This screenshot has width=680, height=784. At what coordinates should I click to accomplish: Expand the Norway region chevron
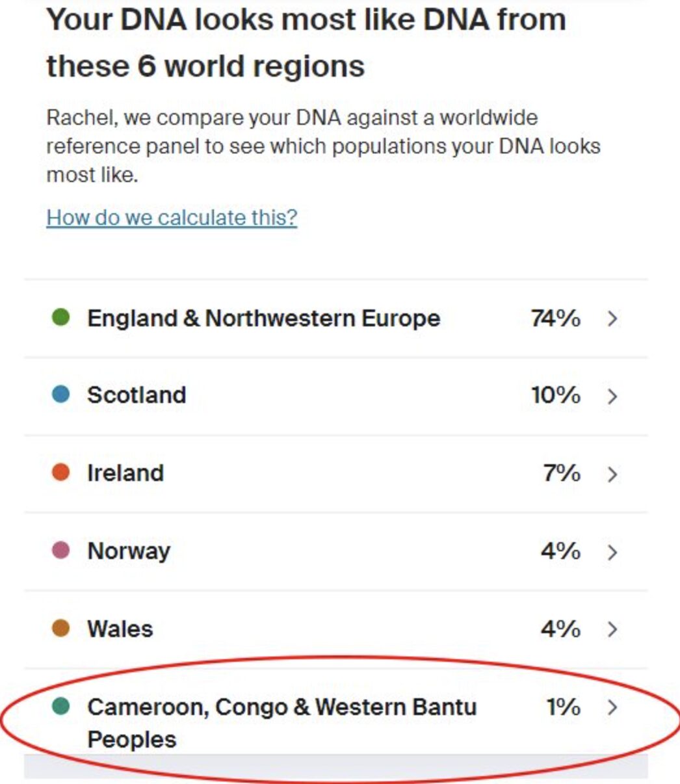tap(612, 552)
